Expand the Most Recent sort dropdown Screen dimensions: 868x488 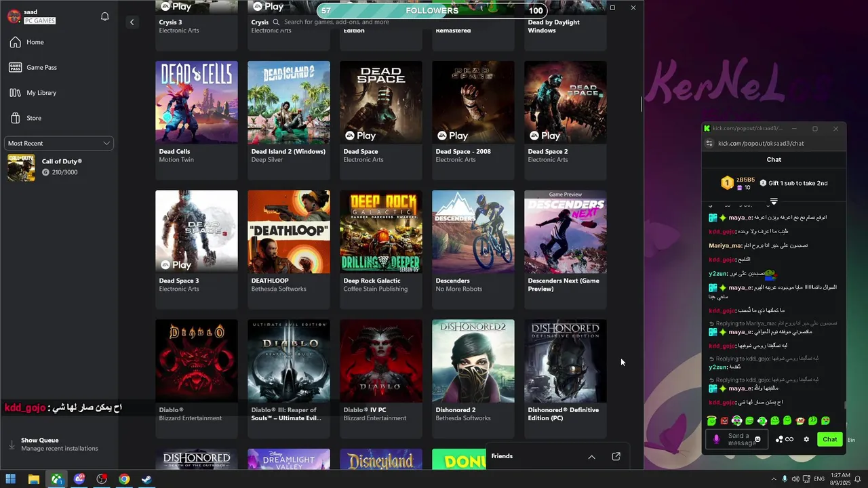pos(59,143)
